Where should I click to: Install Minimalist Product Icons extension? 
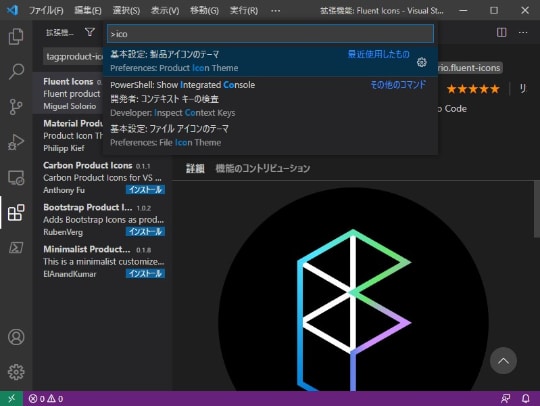tap(145, 274)
